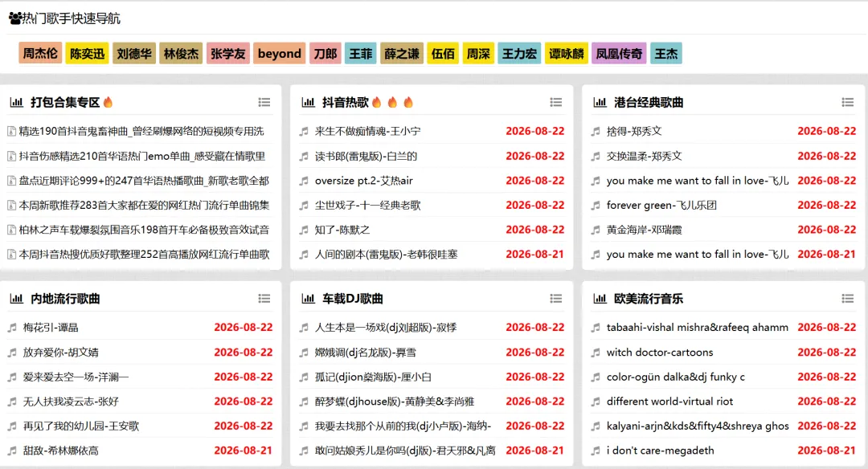Open 内地流行歌曲 section heading

(x=65, y=299)
